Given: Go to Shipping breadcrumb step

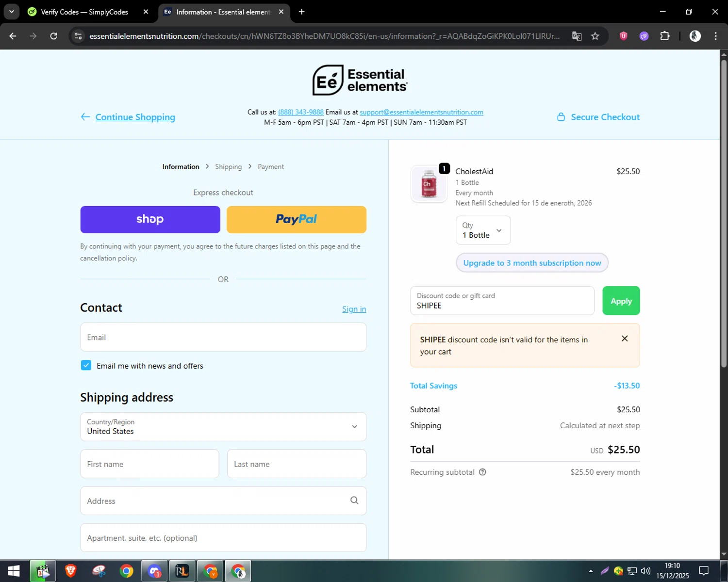Looking at the screenshot, I should point(228,166).
